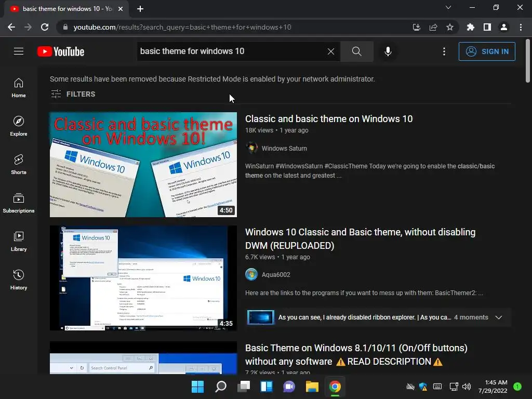Open the search FILTERS panel

pyautogui.click(x=73, y=94)
